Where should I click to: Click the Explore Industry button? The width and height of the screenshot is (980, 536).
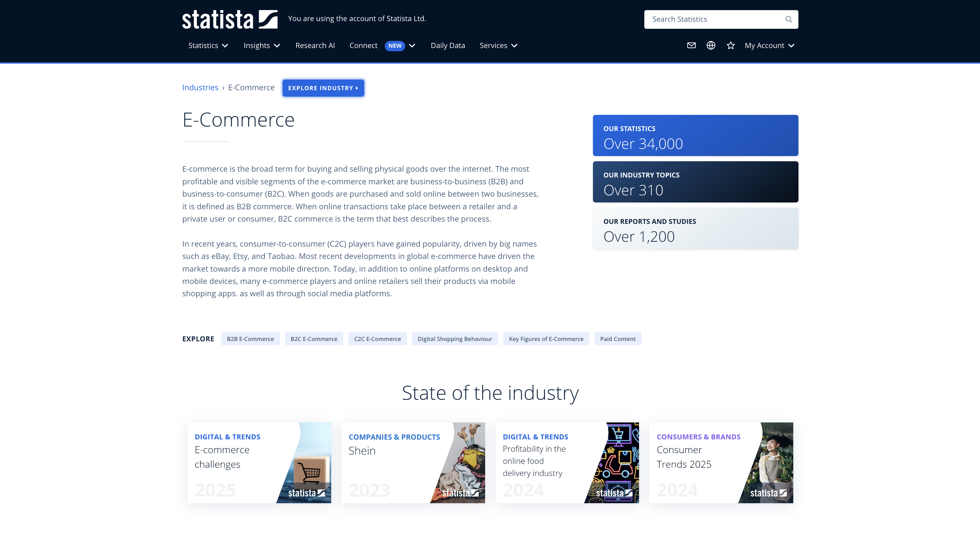click(323, 88)
